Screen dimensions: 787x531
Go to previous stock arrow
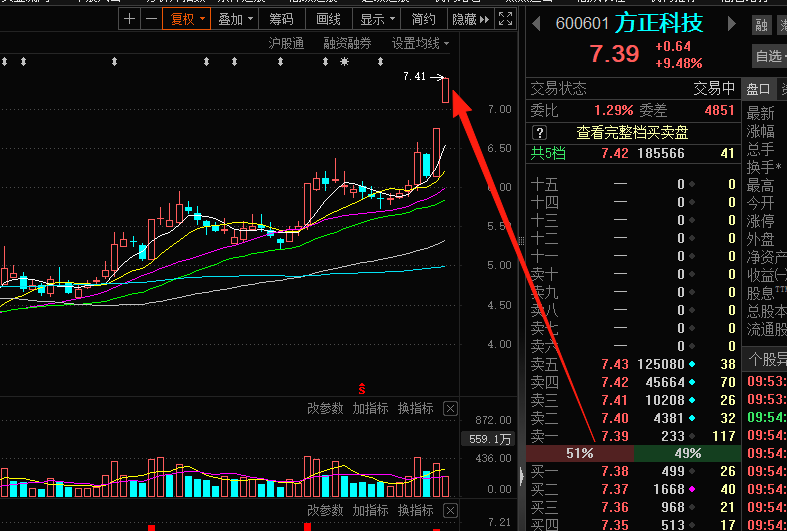[x=536, y=24]
